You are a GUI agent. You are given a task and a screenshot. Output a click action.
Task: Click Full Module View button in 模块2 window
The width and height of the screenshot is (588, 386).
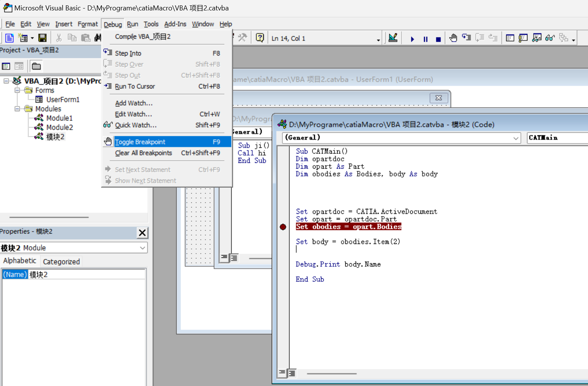click(292, 373)
